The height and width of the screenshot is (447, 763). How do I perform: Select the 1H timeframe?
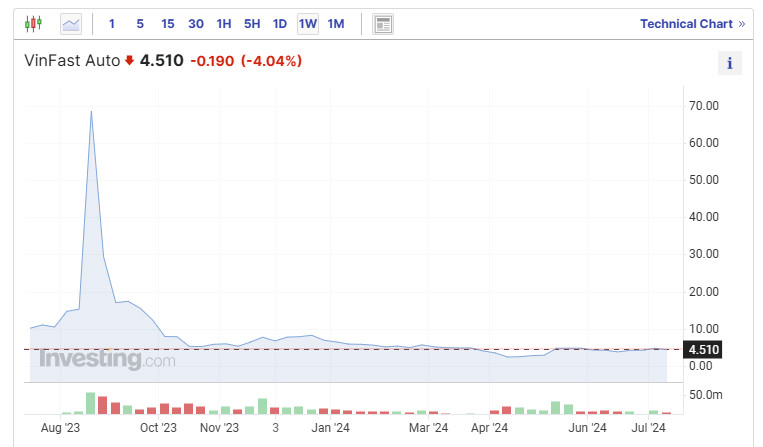[x=224, y=24]
